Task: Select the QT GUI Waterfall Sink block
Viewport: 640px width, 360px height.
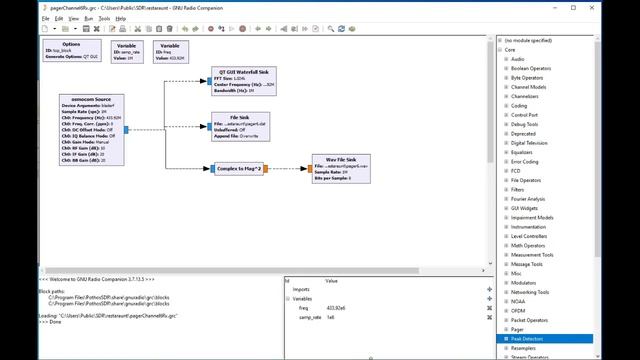Action: pyautogui.click(x=244, y=81)
